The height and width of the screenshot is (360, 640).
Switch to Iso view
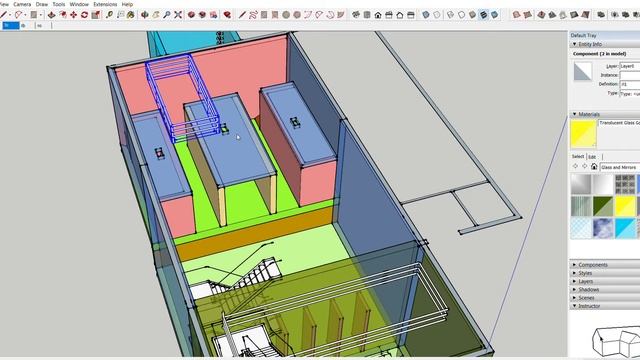(x=356, y=15)
